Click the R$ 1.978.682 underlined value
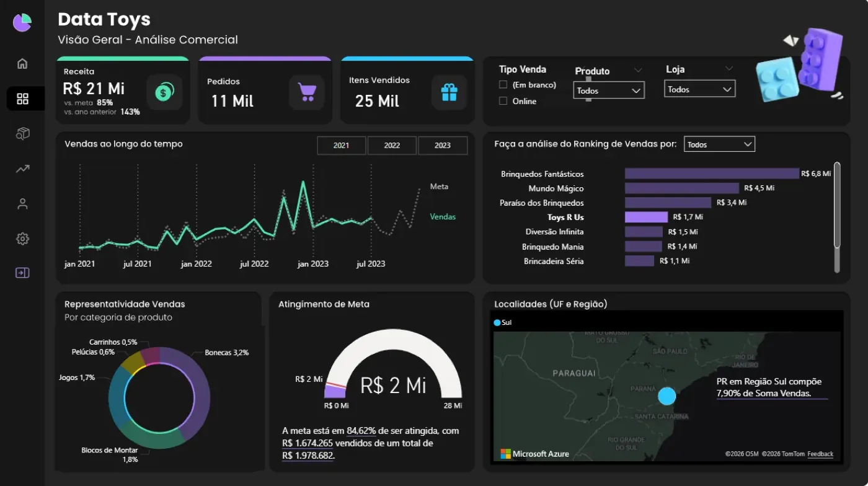868x486 pixels. 308,456
